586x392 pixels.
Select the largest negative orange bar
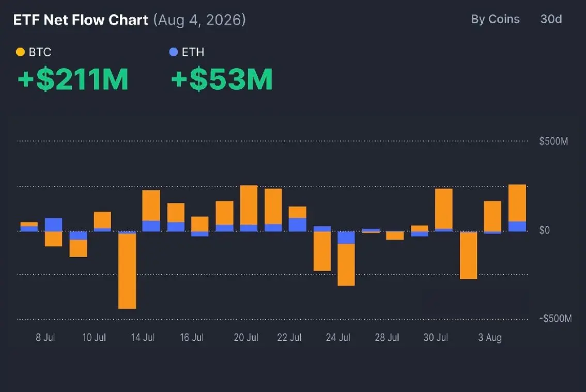(x=127, y=271)
